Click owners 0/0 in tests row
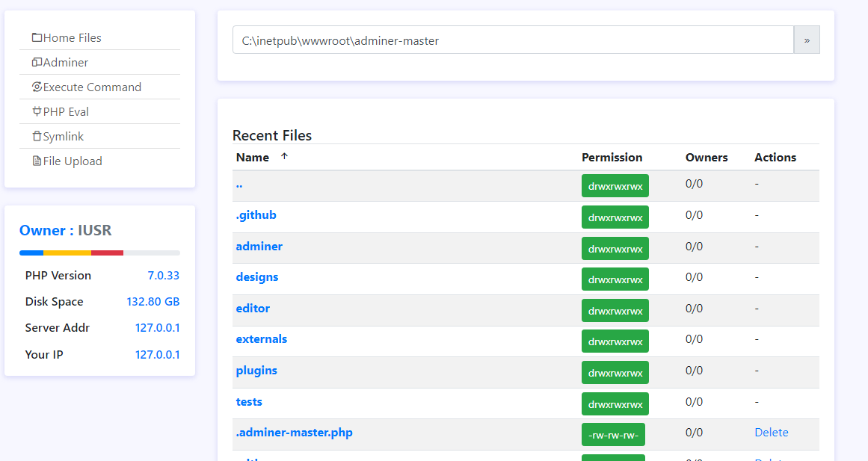This screenshot has width=868, height=461. (694, 402)
